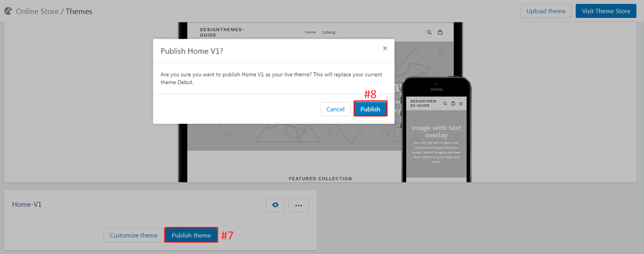Open the three-dots actions menu for Home-V1
Image resolution: width=644 pixels, height=254 pixels.
pyautogui.click(x=299, y=205)
